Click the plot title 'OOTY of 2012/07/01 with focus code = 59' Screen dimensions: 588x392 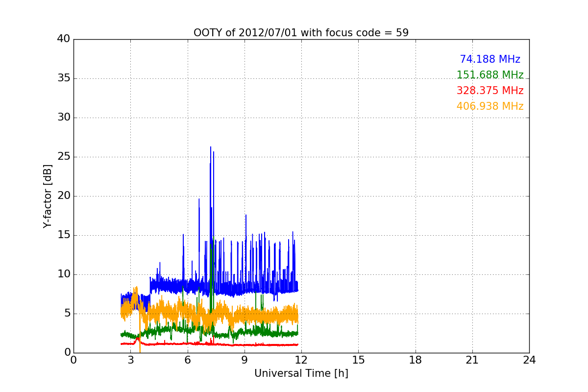(x=301, y=33)
